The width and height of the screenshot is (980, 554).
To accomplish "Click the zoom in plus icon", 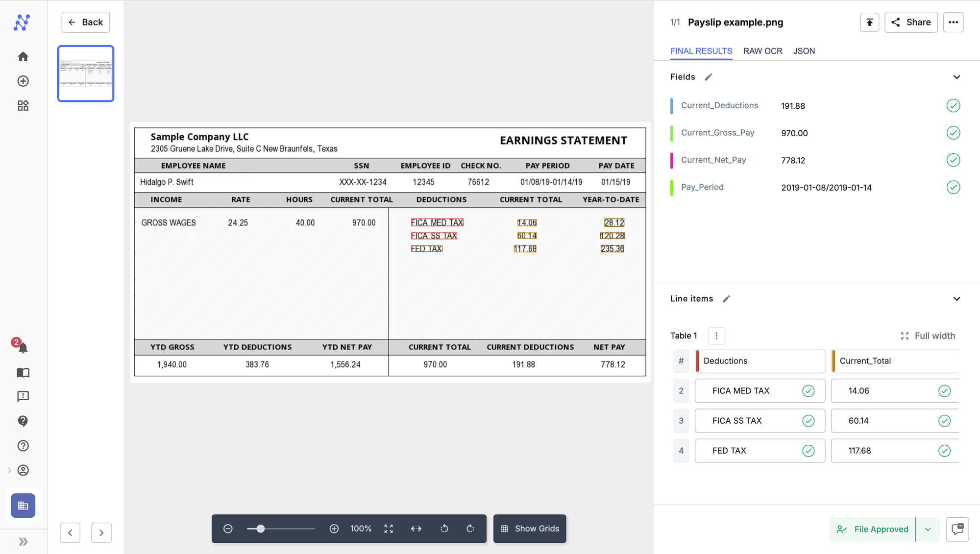I will point(334,529).
